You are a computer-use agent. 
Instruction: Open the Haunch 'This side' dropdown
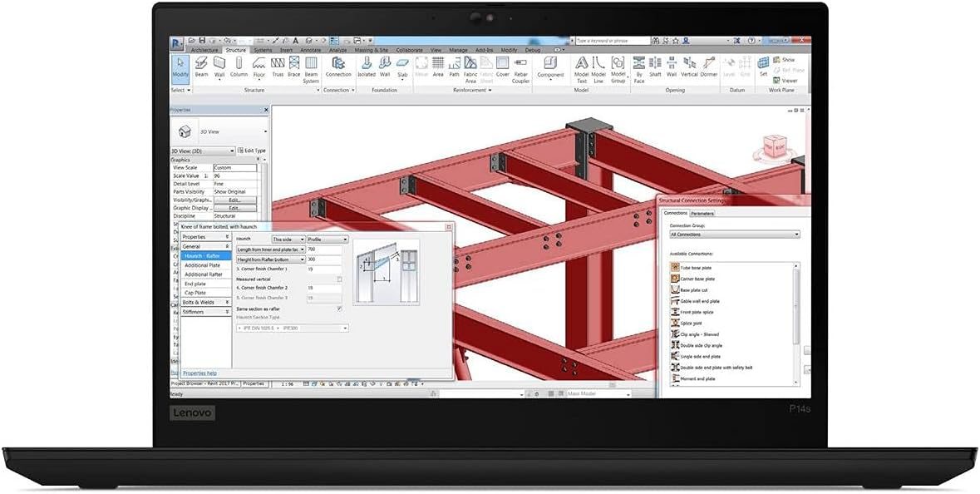(288, 240)
